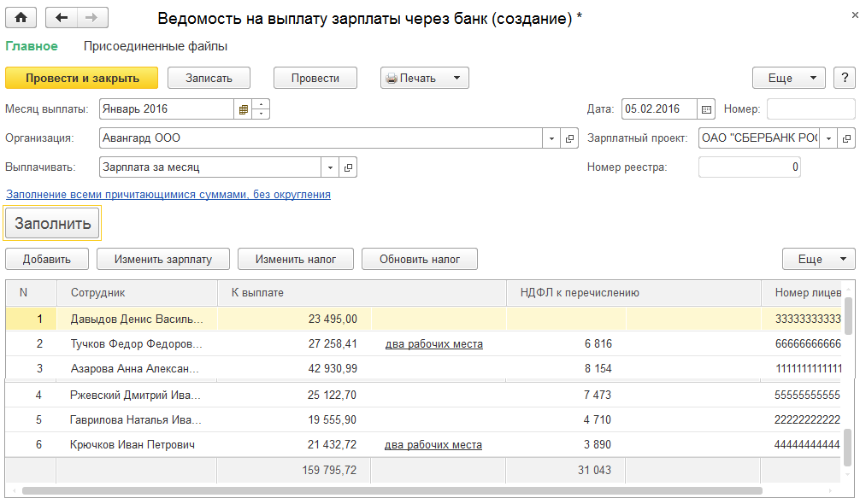Go back with the left arrow
The width and height of the screenshot is (860, 504).
point(61,17)
